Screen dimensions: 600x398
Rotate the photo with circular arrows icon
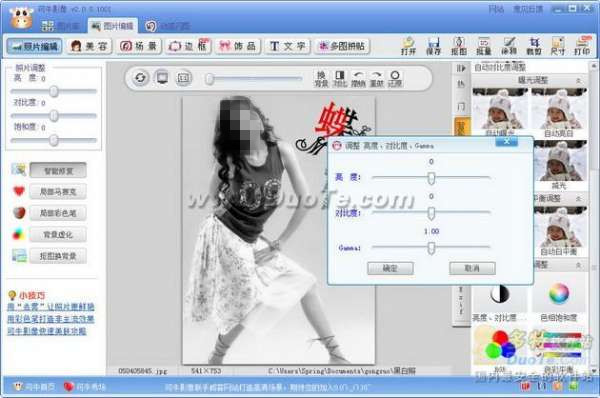pyautogui.click(x=140, y=78)
